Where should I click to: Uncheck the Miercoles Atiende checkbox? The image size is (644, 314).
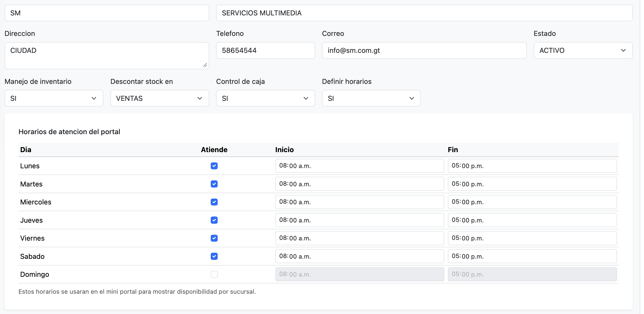(214, 202)
